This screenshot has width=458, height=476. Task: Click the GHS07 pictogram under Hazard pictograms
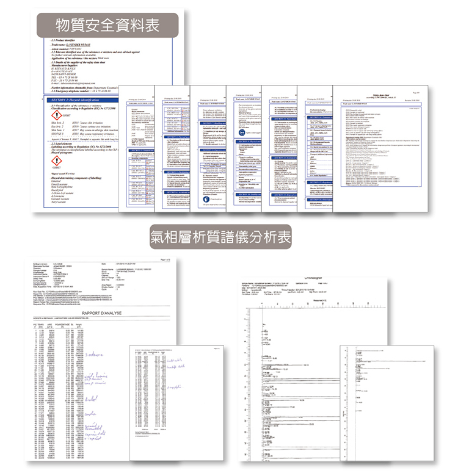pyautogui.click(x=57, y=161)
